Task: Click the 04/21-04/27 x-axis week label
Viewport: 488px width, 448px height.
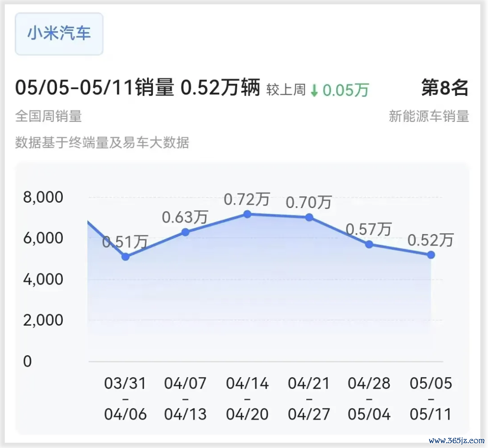Action: 309,398
